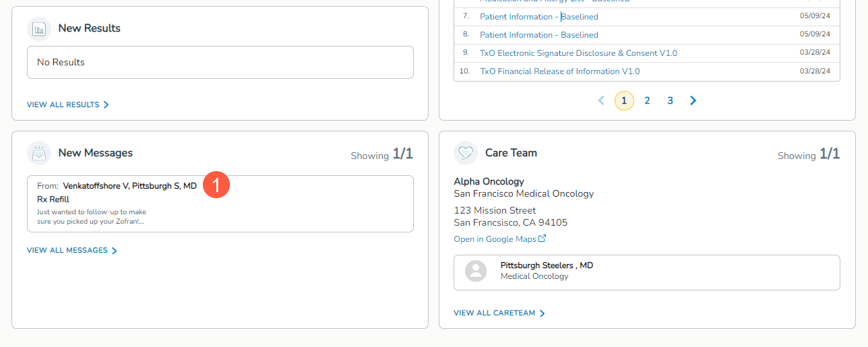868x347 pixels.
Task: Click the external link icon beside Google Maps
Action: point(542,239)
